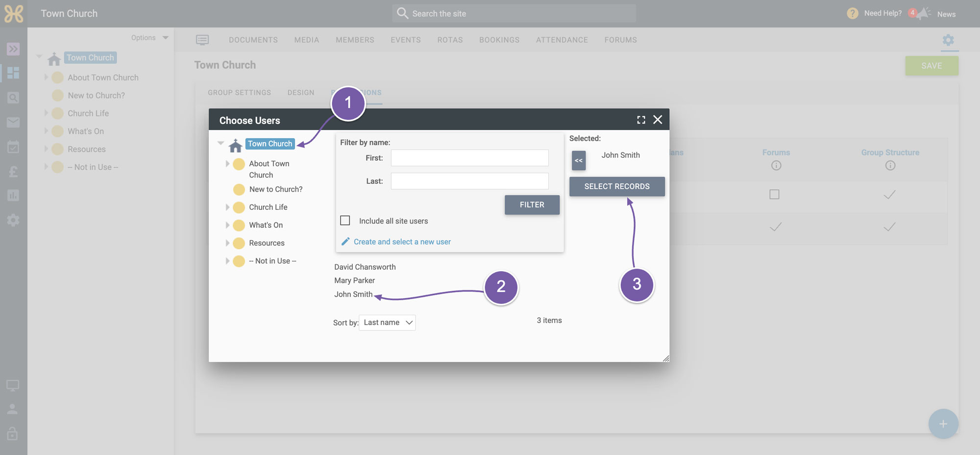Open the Members tab
The height and width of the screenshot is (455, 980).
355,40
